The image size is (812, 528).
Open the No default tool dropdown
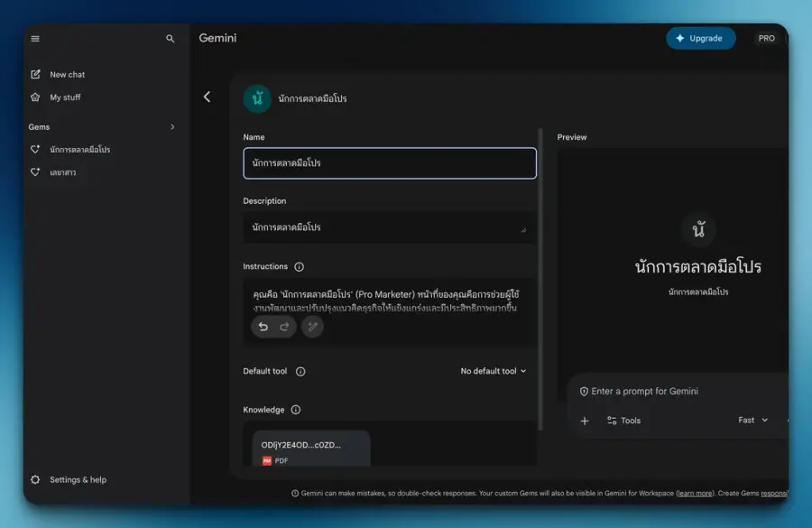click(493, 371)
